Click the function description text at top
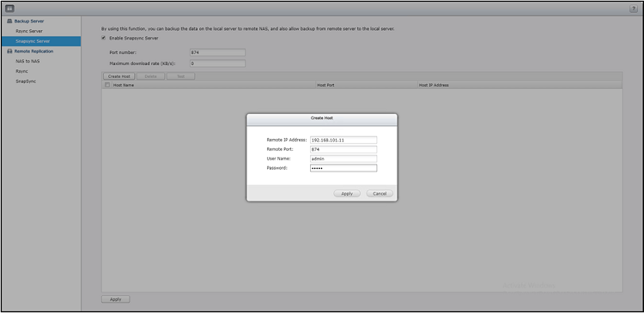644x313 pixels. 247,29
